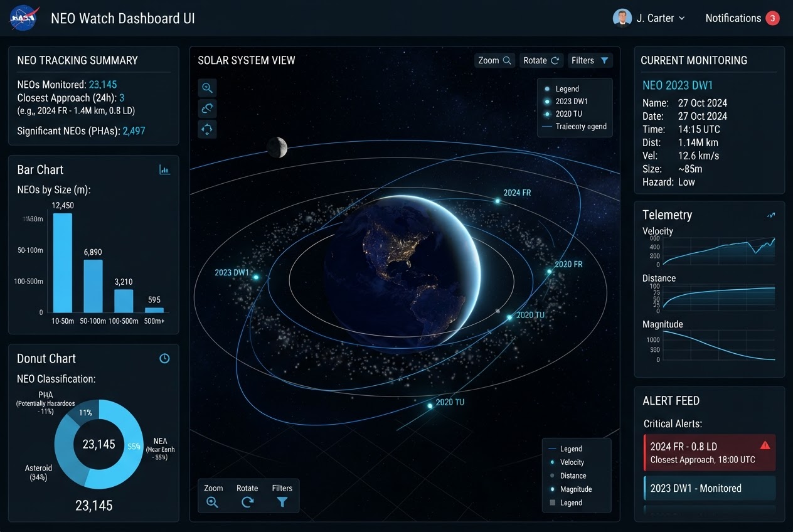Open the 2023 DW1 - Monitored alert
The width and height of the screenshot is (793, 532).
point(710,488)
